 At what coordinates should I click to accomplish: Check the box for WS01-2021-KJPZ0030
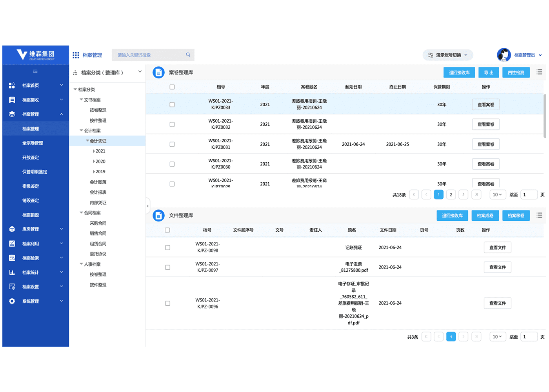click(172, 164)
